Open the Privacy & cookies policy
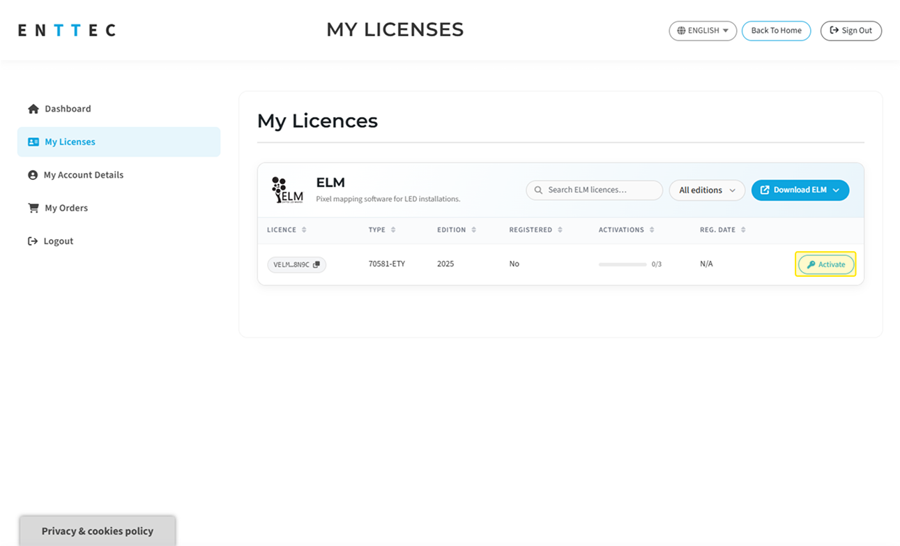The width and height of the screenshot is (900, 546). [98, 530]
